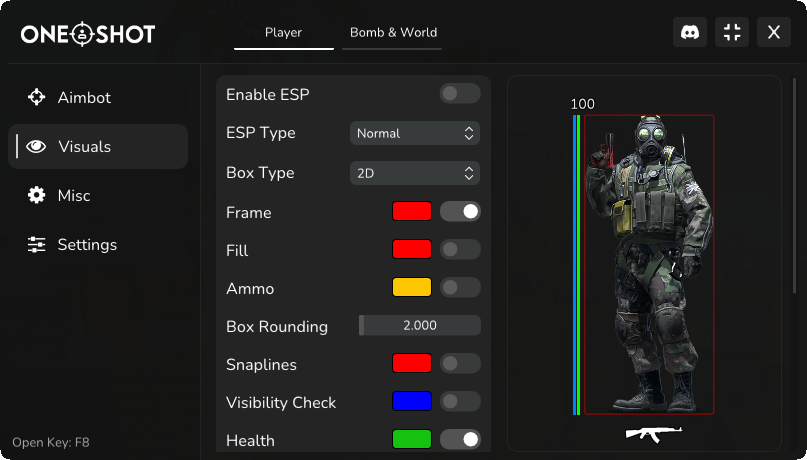This screenshot has height=460, width=807.
Task: Click the Visibility Check label
Action: [x=281, y=402]
